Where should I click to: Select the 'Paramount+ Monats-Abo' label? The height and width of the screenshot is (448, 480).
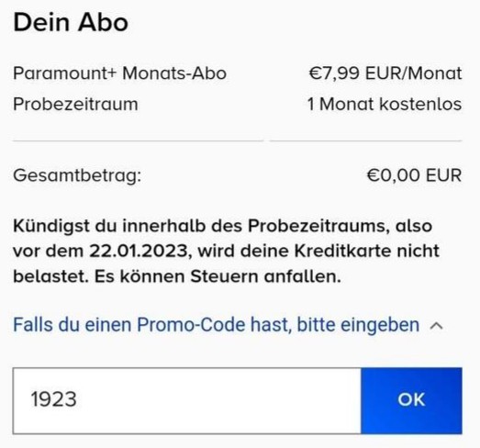point(119,73)
